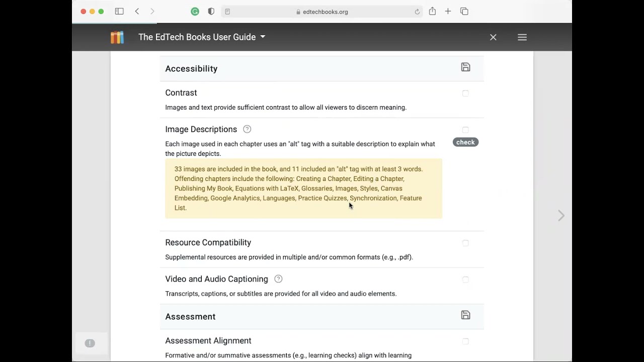Click the exclamation feedback icon at bottom left
644x362 pixels.
[90, 343]
